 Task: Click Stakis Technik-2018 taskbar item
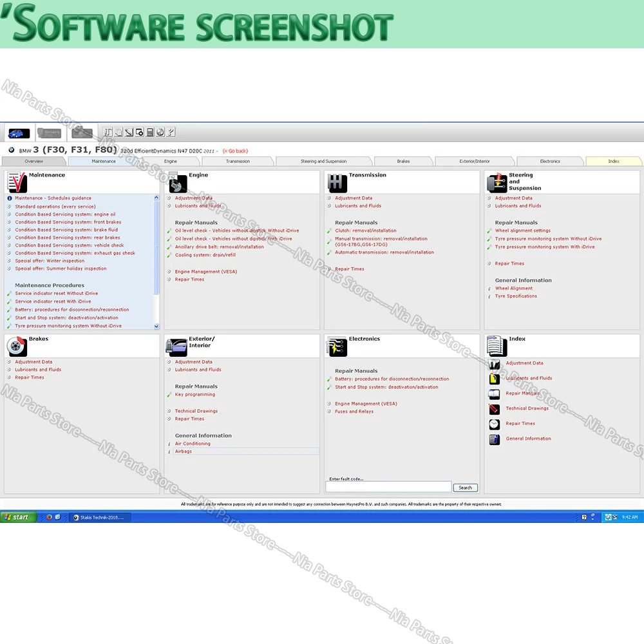click(x=101, y=518)
